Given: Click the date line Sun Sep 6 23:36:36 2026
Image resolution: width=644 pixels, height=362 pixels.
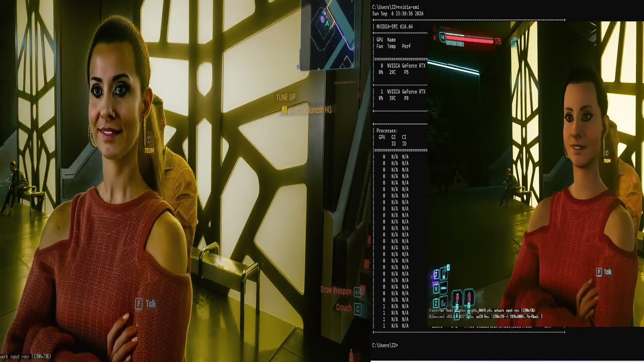Looking at the screenshot, I should (x=398, y=14).
